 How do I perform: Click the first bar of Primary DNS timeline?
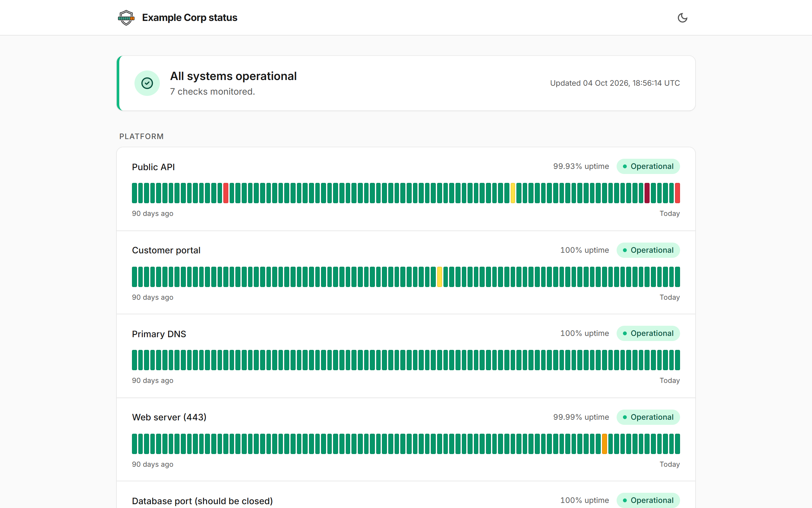point(134,360)
